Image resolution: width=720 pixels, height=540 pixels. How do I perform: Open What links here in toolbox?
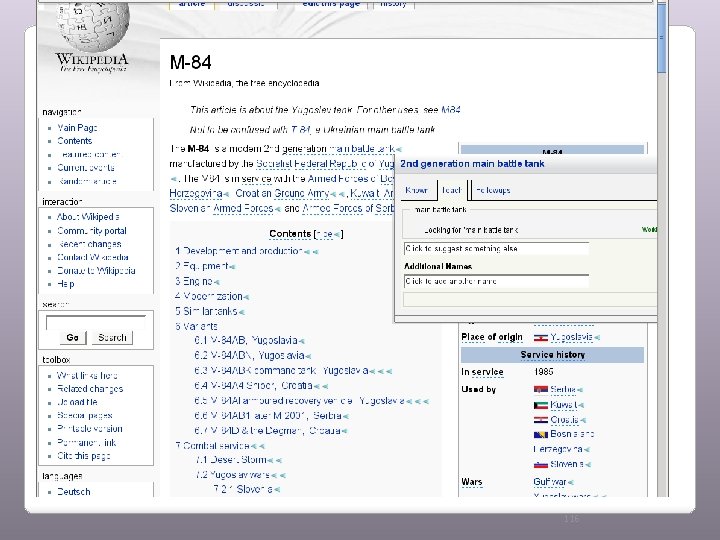[x=87, y=376]
